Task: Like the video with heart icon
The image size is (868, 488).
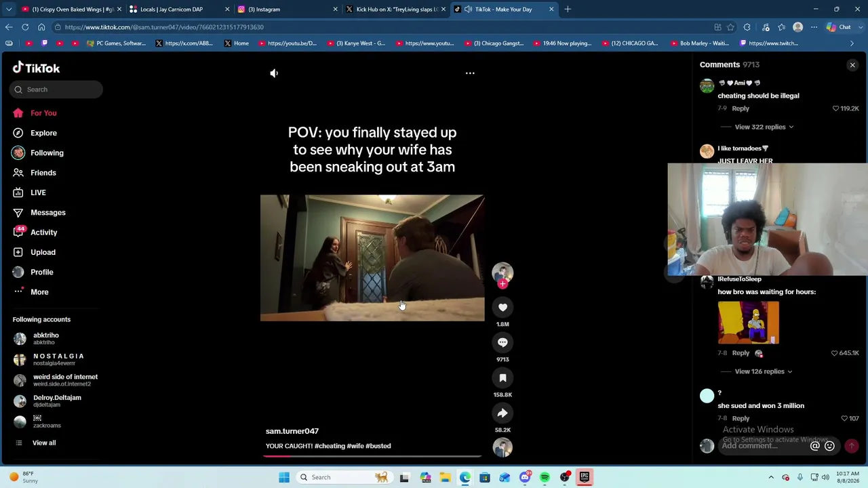Action: [502, 307]
